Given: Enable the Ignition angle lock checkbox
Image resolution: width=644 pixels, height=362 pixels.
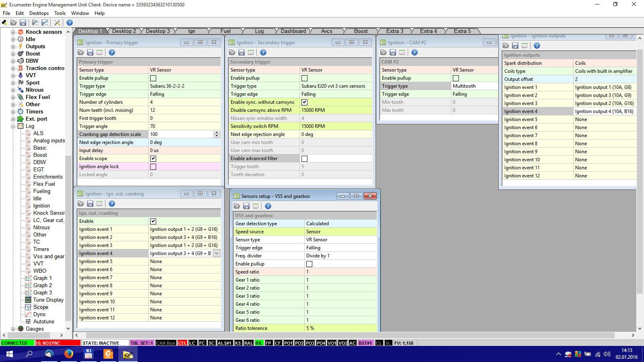Looking at the screenshot, I should (153, 167).
